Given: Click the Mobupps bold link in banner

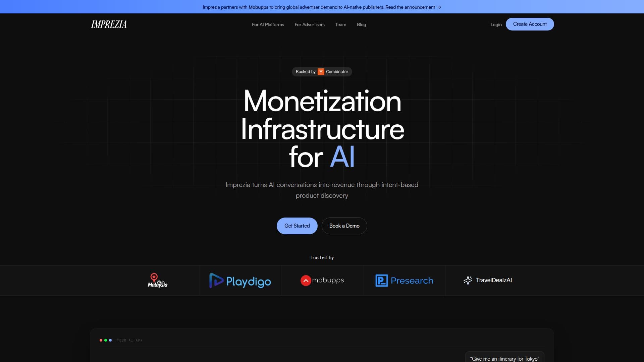Looking at the screenshot, I should [258, 7].
